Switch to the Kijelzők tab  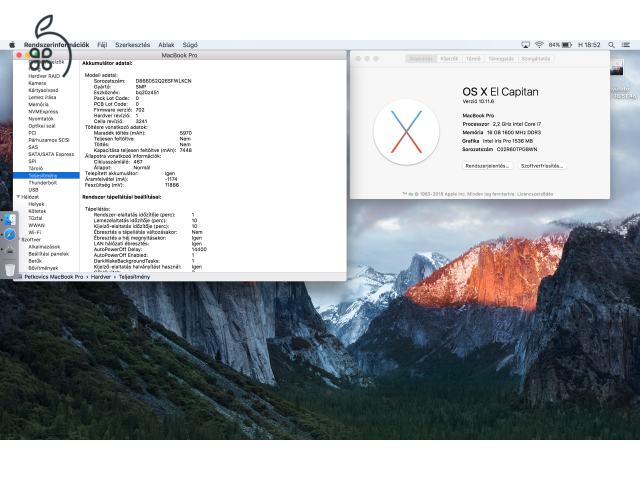tap(449, 59)
